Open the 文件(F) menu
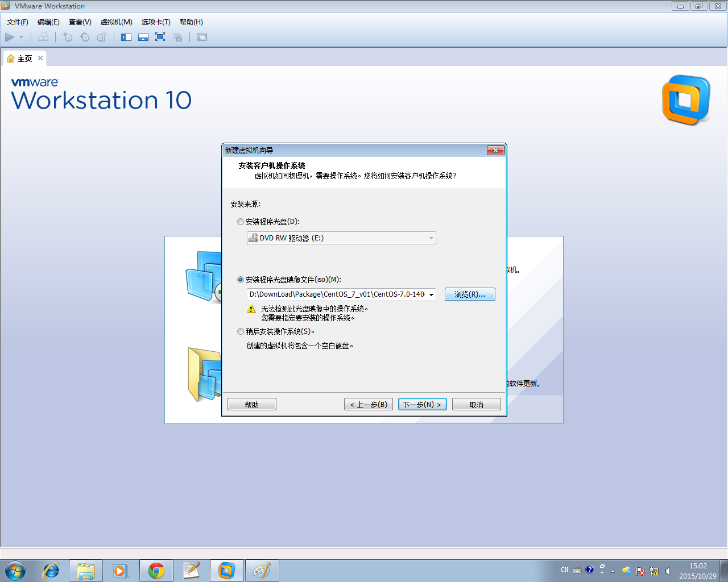Viewport: 728px width, 582px height. point(18,22)
